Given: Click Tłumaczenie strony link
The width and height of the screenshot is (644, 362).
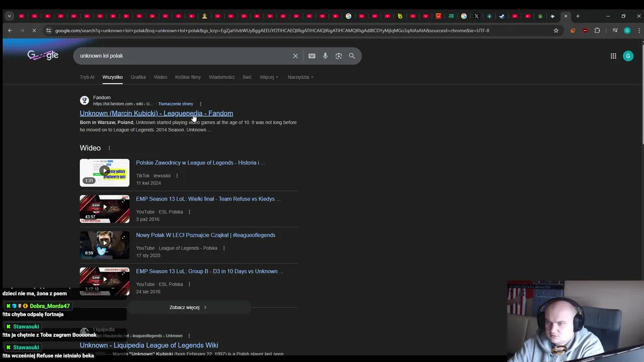Looking at the screenshot, I should [x=176, y=104].
